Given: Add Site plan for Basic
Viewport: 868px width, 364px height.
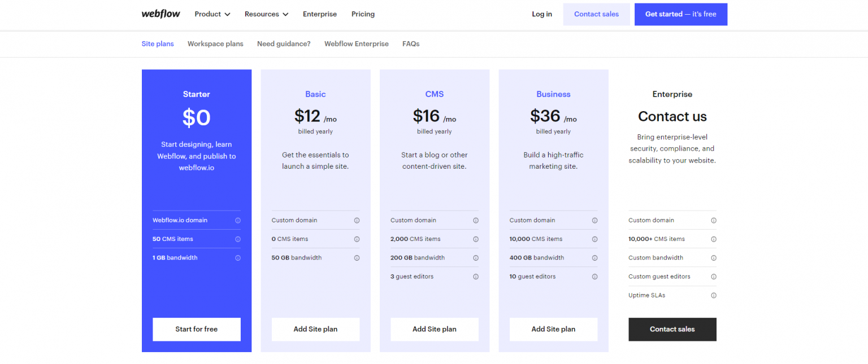Looking at the screenshot, I should click(x=315, y=329).
